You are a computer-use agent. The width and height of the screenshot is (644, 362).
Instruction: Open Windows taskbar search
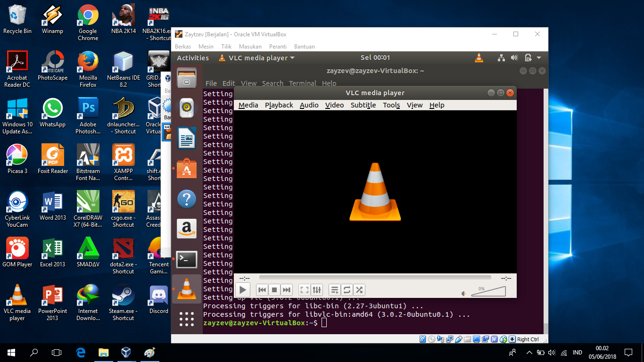tap(34, 352)
